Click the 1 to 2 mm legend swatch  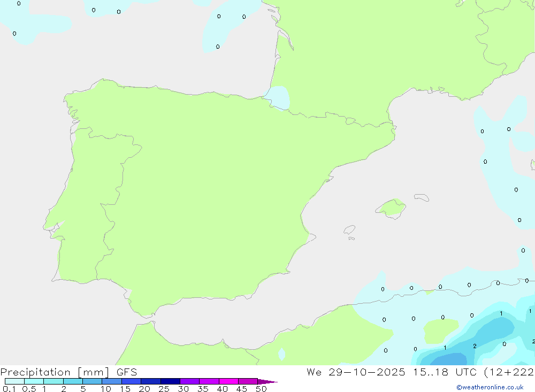coord(53,381)
